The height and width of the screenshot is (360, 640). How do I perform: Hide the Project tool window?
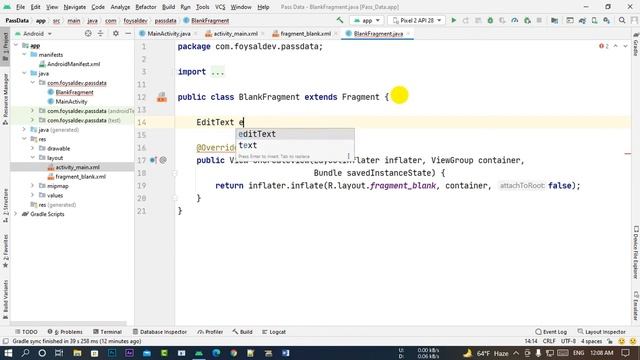click(128, 33)
